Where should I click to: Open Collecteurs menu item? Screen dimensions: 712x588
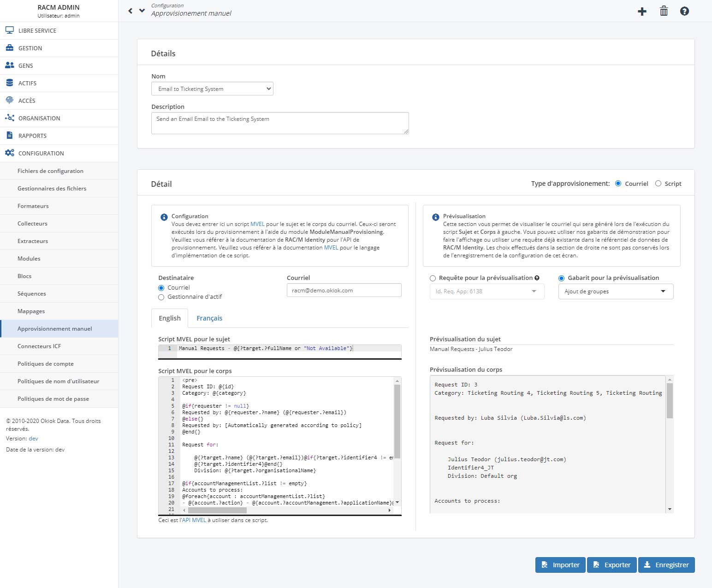coord(59,223)
